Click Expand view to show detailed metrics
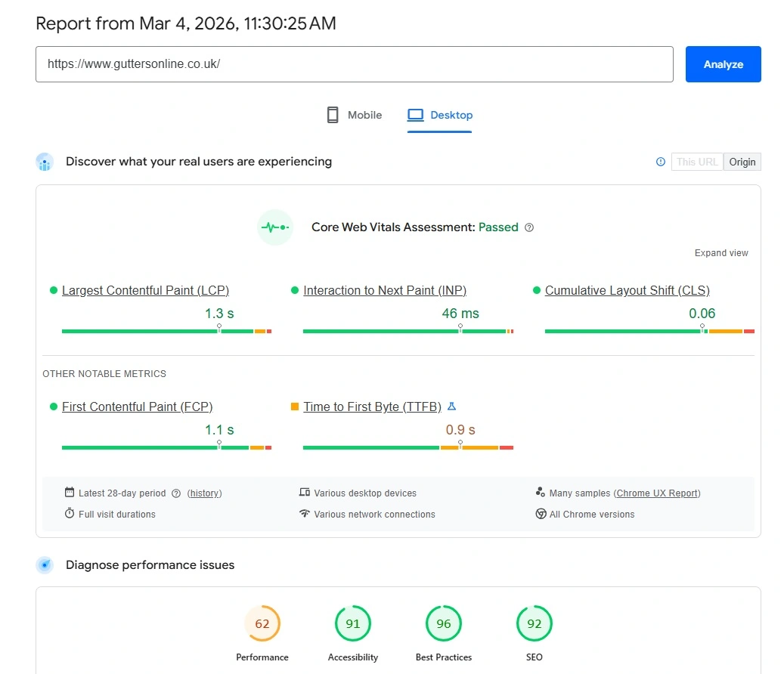The image size is (784, 674). click(x=720, y=252)
